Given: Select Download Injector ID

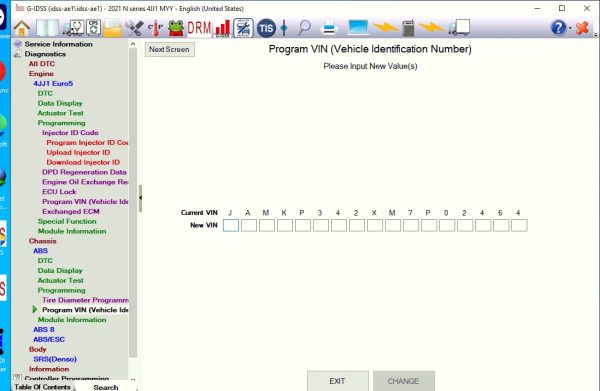Looking at the screenshot, I should 83,162.
